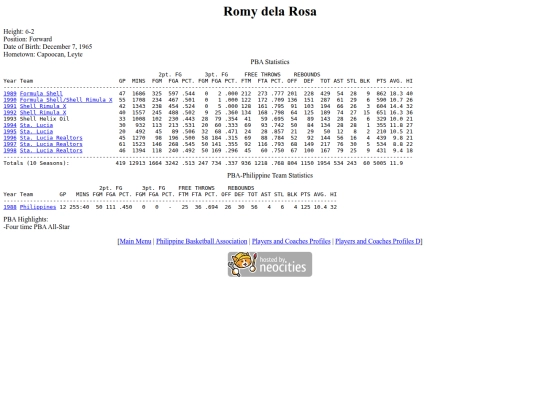This screenshot has height=405, width=540.
Task: Open Shell Rimula X link in 1992 row
Action: 43,112
